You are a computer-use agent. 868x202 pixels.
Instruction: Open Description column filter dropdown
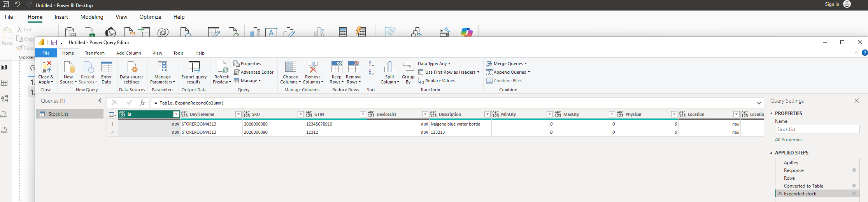(487, 114)
